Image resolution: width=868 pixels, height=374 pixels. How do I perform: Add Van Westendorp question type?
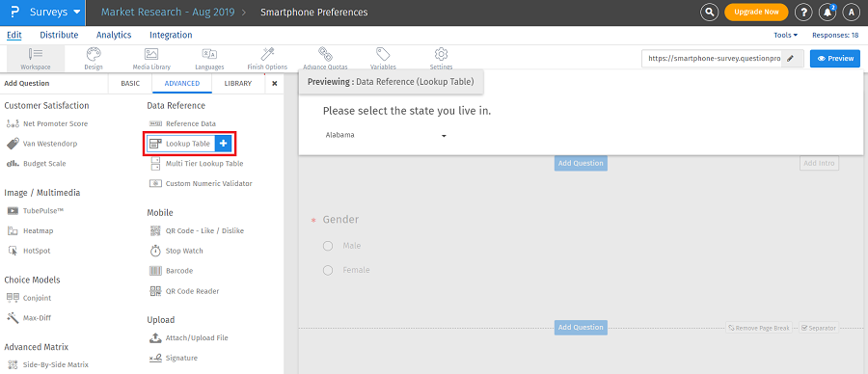pyautogui.click(x=42, y=144)
